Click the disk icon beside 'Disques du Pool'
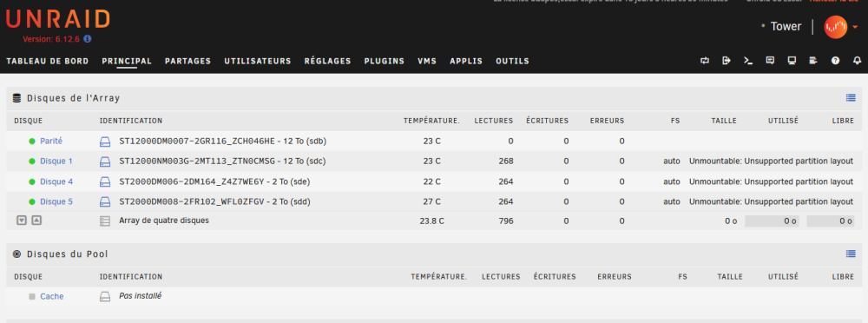This screenshot has height=323, width=868. [x=16, y=254]
